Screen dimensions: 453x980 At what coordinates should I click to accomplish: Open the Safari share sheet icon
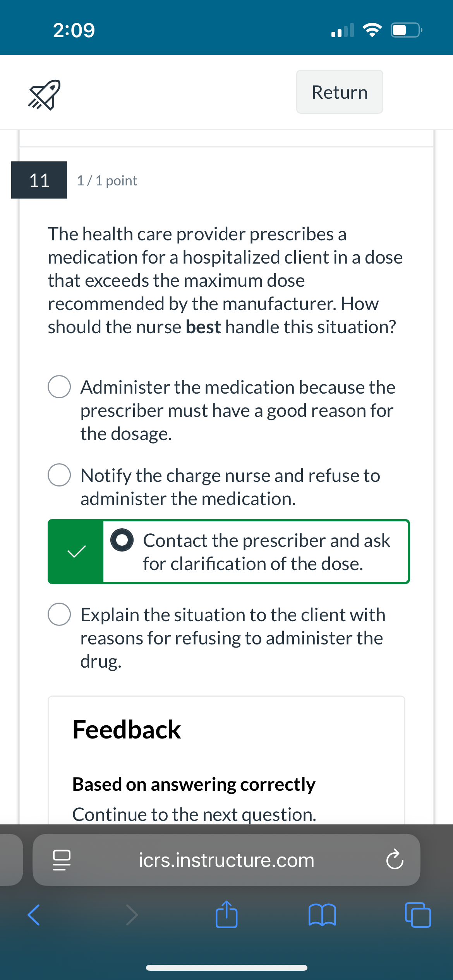(x=226, y=914)
